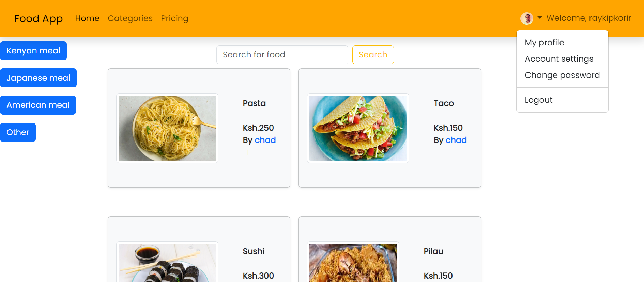The image size is (644, 282).
Task: Select My profile from the account menu
Action: pos(544,42)
